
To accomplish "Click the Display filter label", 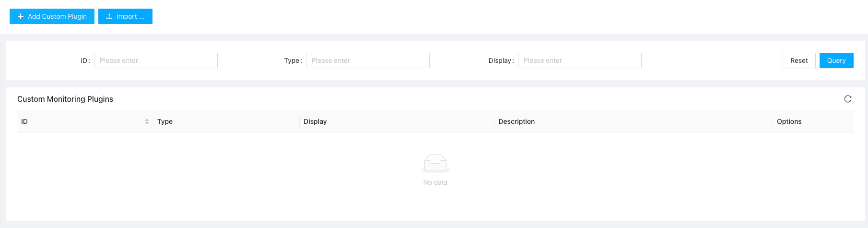I will point(500,60).
